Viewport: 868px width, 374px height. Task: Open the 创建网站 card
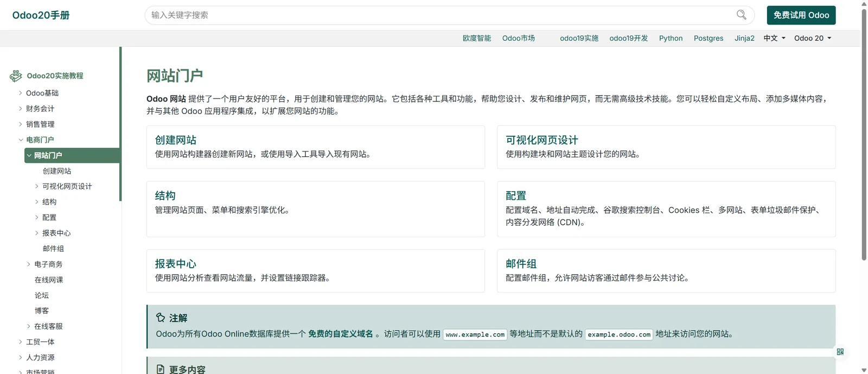pyautogui.click(x=176, y=140)
